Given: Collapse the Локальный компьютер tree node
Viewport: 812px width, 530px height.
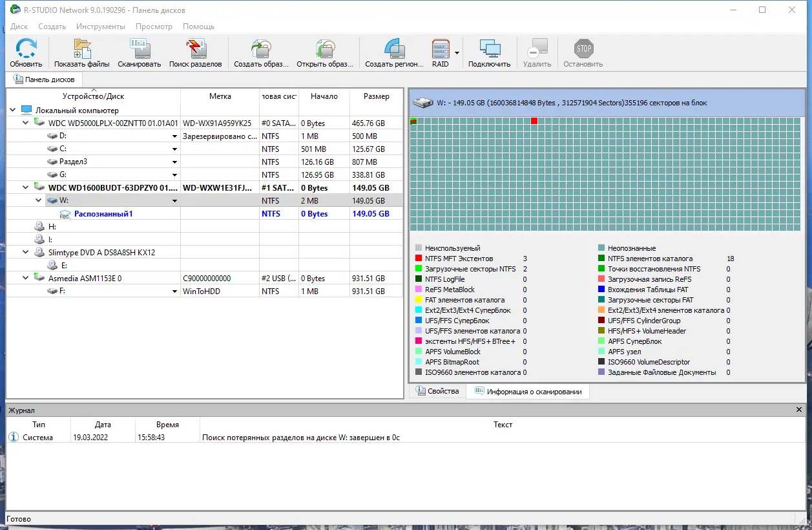Looking at the screenshot, I should coord(13,110).
